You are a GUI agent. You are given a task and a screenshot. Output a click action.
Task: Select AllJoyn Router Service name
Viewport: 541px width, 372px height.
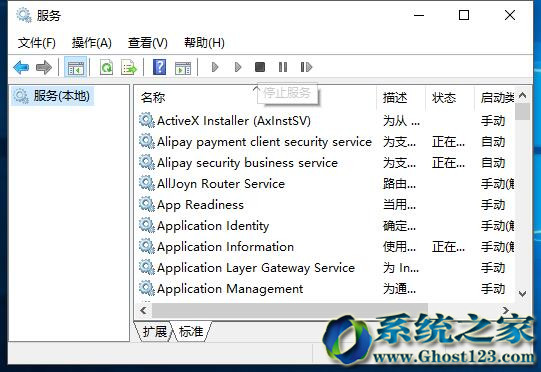click(221, 184)
